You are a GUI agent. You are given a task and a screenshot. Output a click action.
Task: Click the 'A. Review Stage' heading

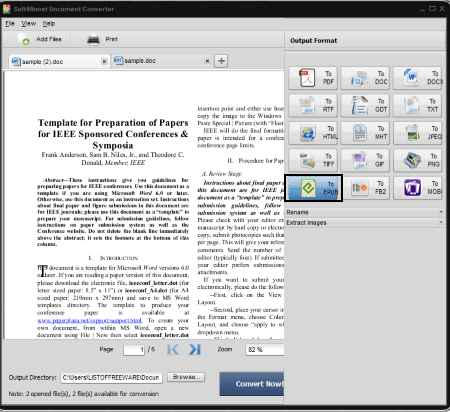coord(222,174)
